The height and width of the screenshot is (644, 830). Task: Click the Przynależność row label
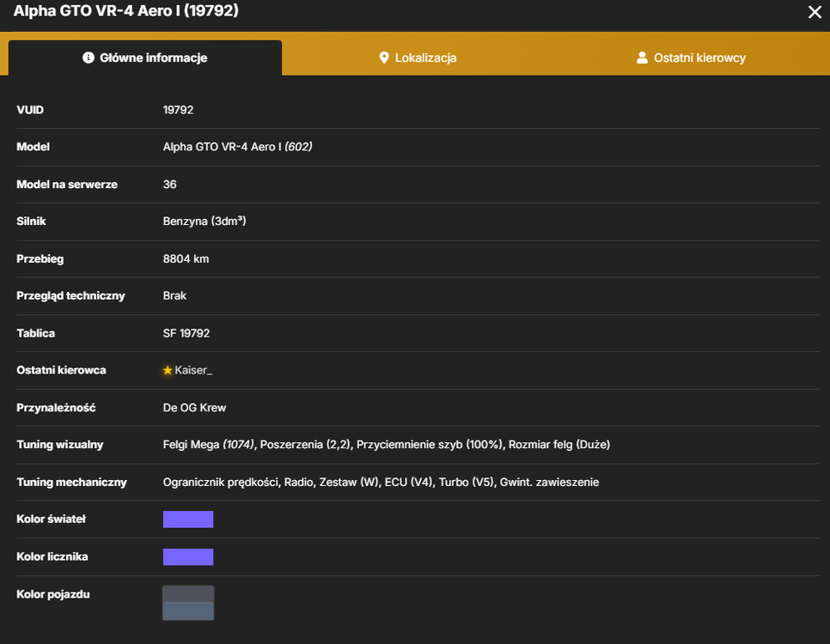point(56,408)
